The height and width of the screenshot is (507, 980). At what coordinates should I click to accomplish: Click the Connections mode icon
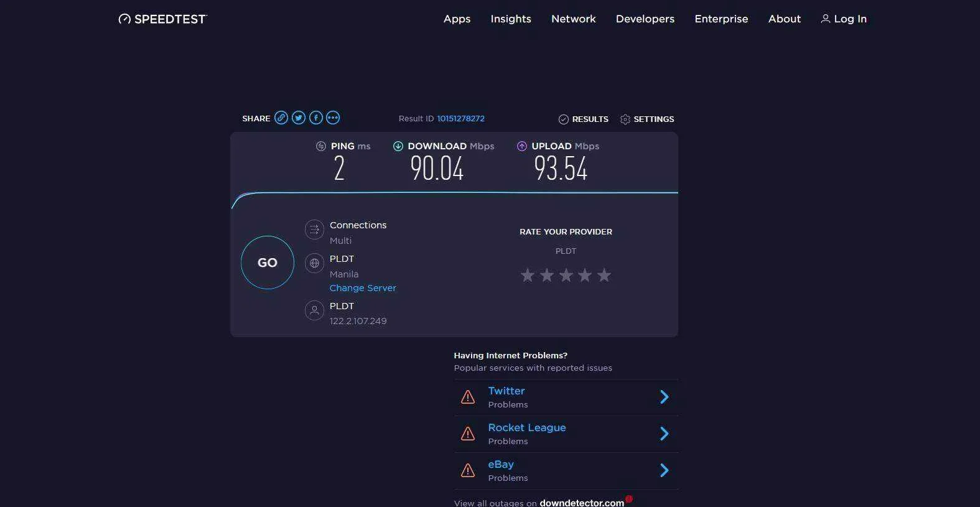314,230
